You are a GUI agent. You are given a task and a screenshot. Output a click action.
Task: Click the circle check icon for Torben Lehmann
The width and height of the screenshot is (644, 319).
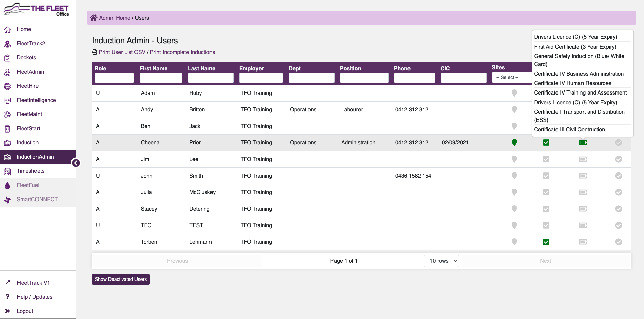pyautogui.click(x=619, y=242)
